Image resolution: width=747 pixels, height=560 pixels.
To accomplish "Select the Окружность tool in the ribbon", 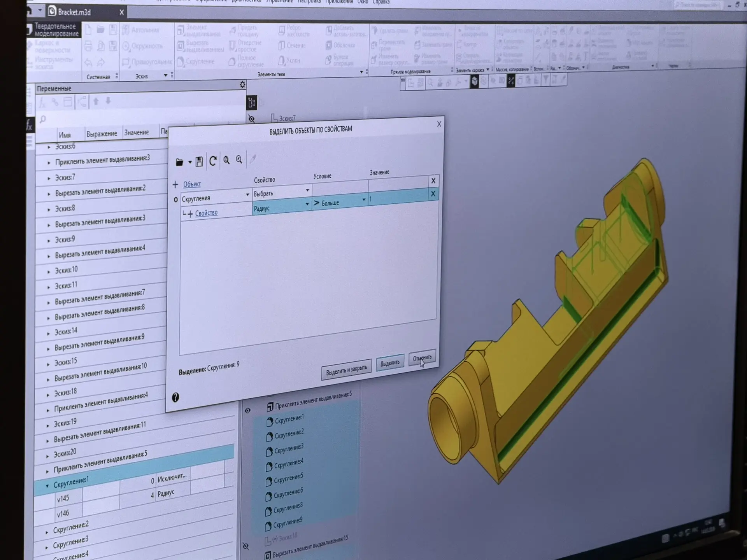I will tap(143, 46).
